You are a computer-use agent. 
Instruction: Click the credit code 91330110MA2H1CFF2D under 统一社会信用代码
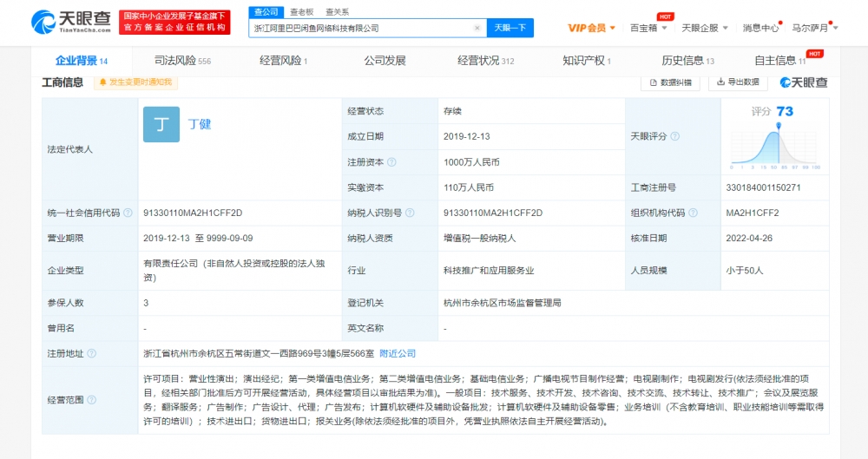point(193,213)
